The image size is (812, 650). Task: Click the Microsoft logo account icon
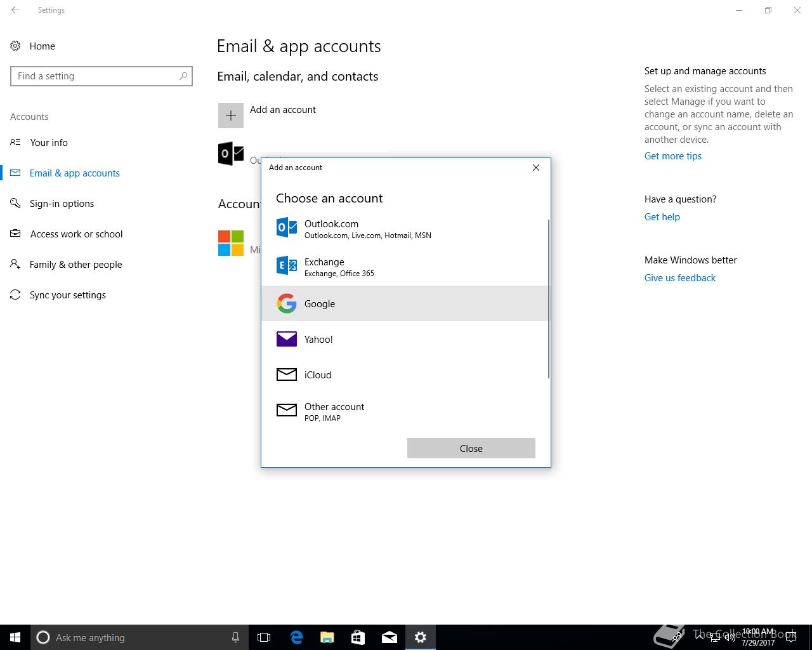pos(231,242)
